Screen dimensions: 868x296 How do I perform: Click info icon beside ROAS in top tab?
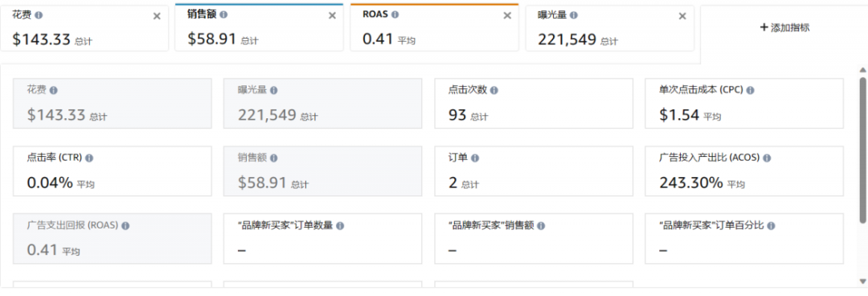(395, 15)
